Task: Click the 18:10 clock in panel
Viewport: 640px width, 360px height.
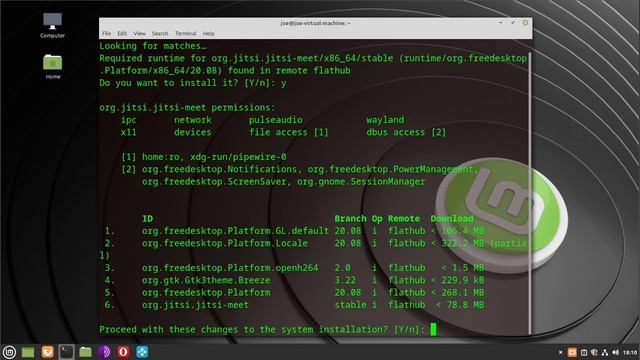Action: (x=630, y=352)
